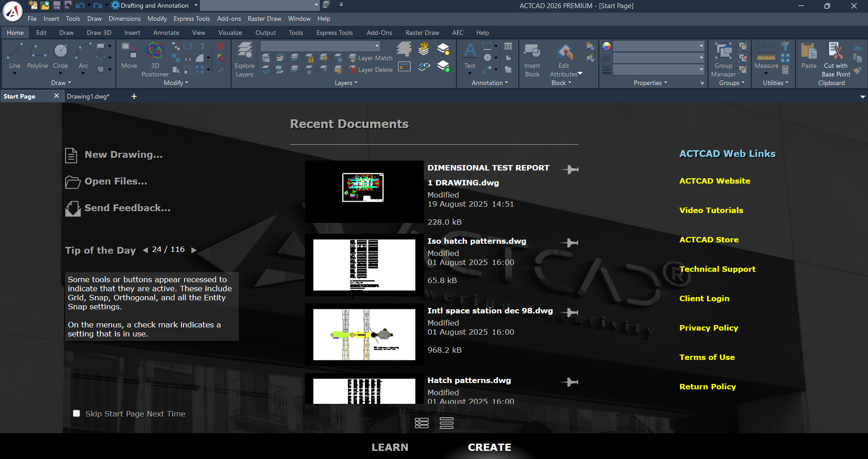The height and width of the screenshot is (459, 868).
Task: Switch to the Annotate ribbon tab
Action: (166, 33)
